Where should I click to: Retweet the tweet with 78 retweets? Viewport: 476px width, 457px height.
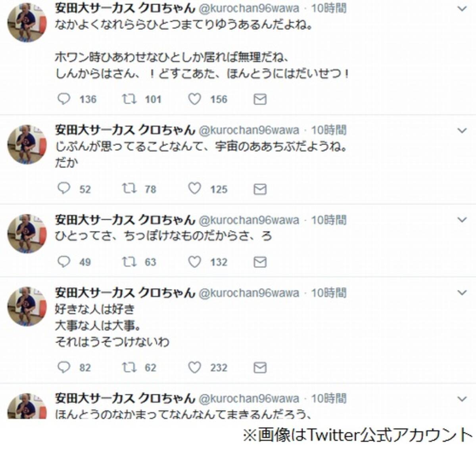129,188
